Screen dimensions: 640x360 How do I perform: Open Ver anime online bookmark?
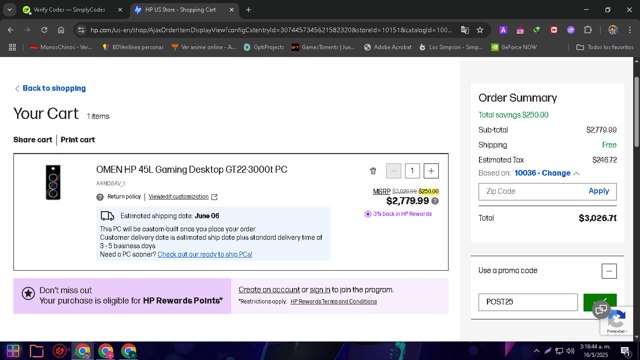point(204,47)
